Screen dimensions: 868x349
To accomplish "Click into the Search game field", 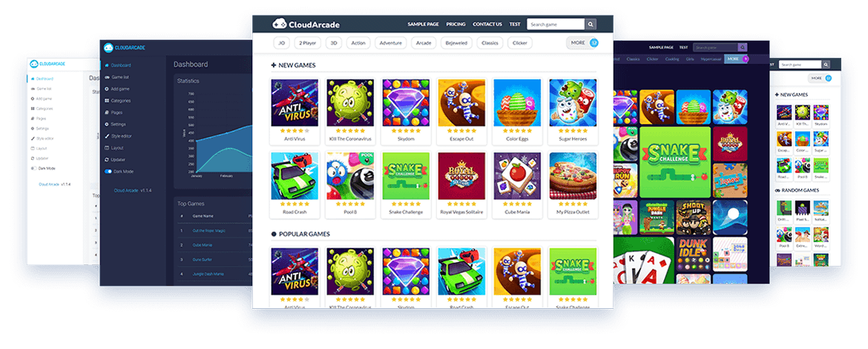I will [556, 25].
